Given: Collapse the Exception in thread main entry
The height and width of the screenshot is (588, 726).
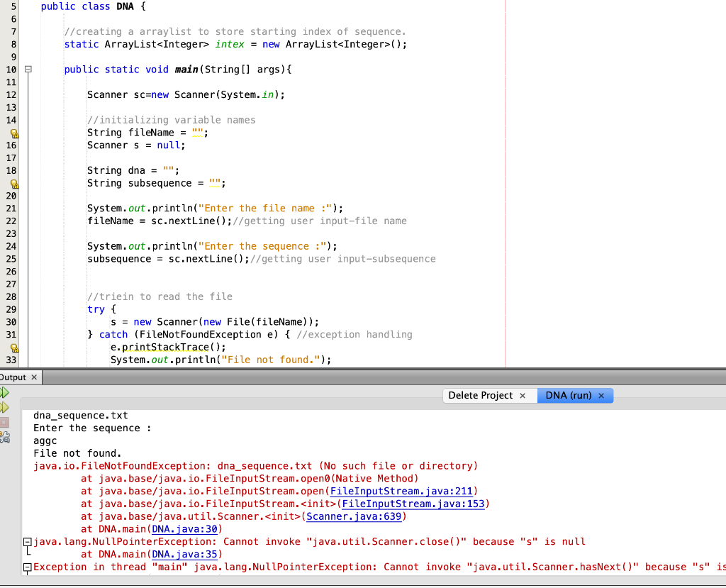Looking at the screenshot, I should tap(26, 567).
